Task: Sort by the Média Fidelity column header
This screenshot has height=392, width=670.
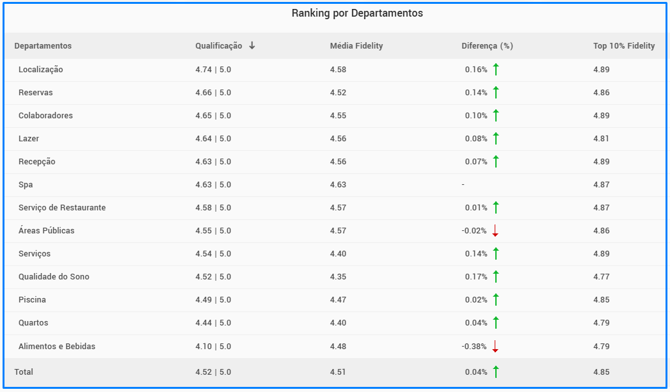Action: pyautogui.click(x=356, y=46)
